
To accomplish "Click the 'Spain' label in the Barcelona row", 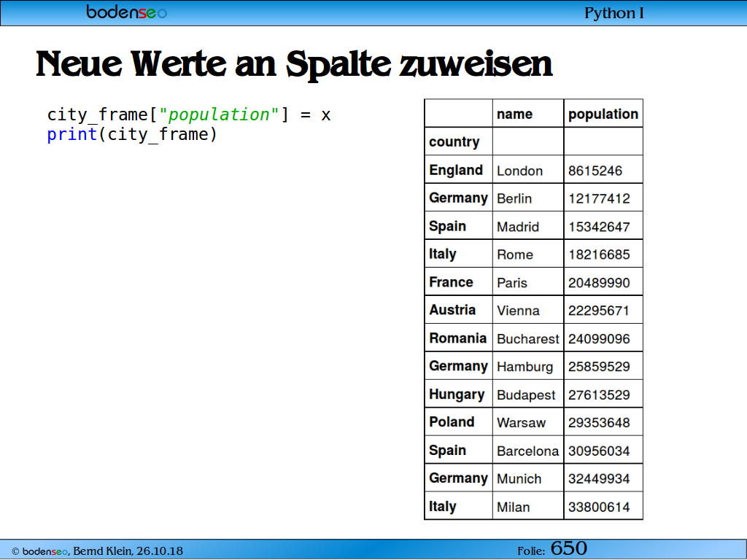I will (447, 451).
